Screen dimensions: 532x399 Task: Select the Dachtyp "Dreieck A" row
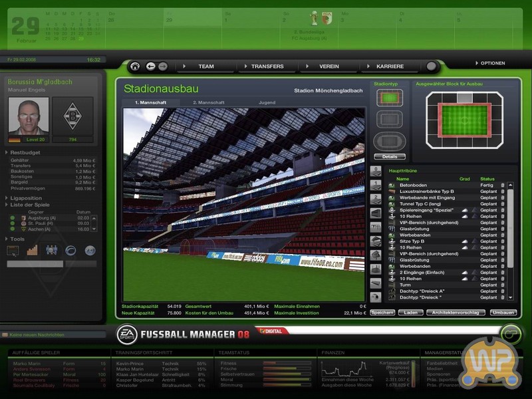(447, 291)
